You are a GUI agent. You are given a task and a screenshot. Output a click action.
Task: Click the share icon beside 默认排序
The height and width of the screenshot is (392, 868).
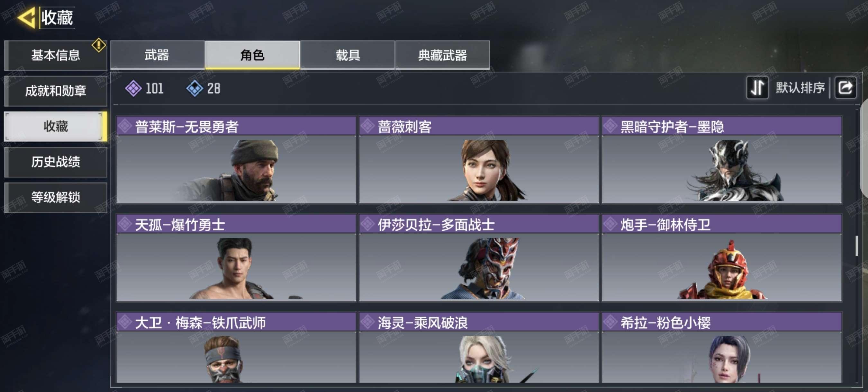point(845,88)
